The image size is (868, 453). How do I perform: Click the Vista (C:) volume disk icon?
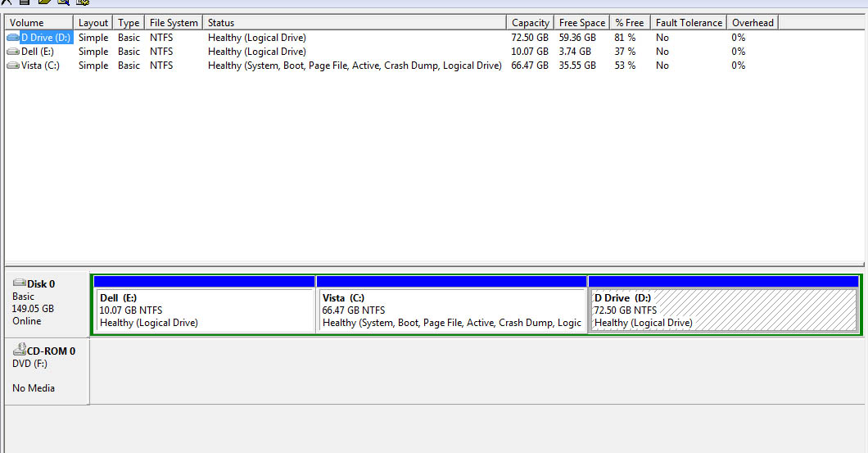[13, 66]
